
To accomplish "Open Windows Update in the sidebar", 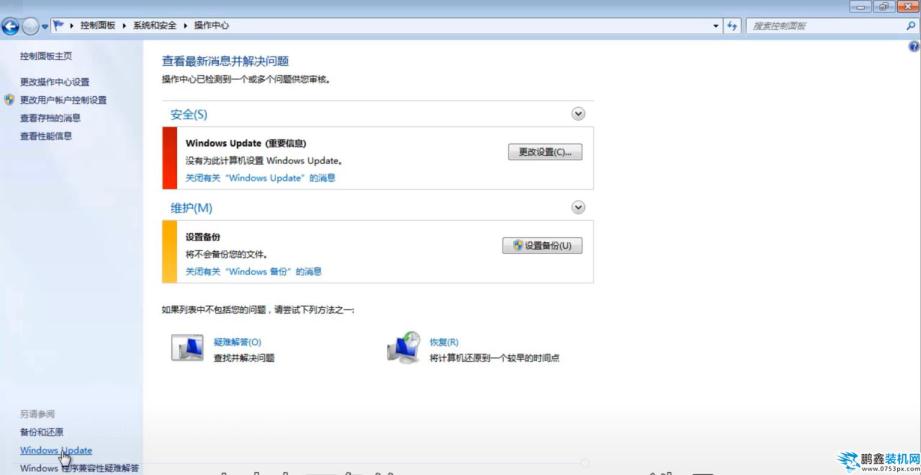I will pos(56,450).
